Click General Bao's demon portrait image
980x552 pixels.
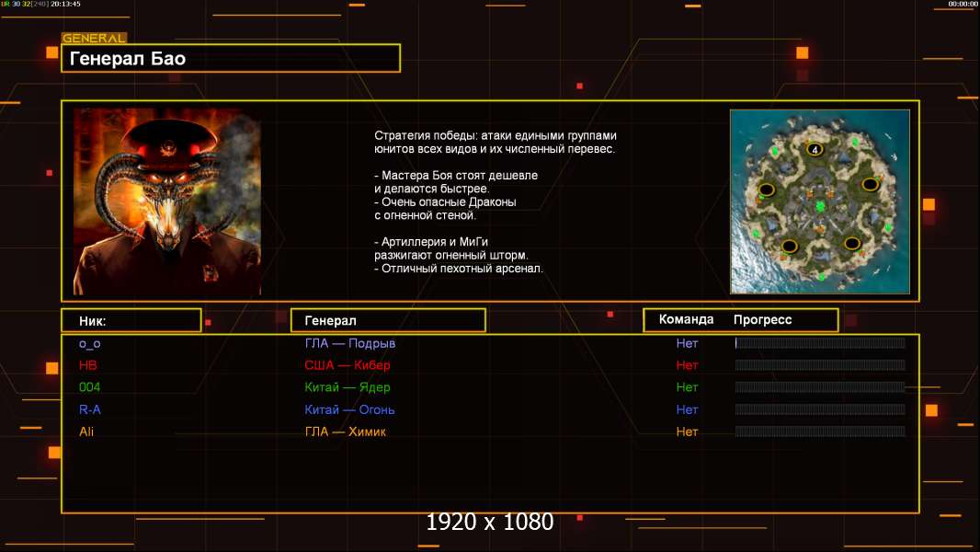tap(167, 201)
